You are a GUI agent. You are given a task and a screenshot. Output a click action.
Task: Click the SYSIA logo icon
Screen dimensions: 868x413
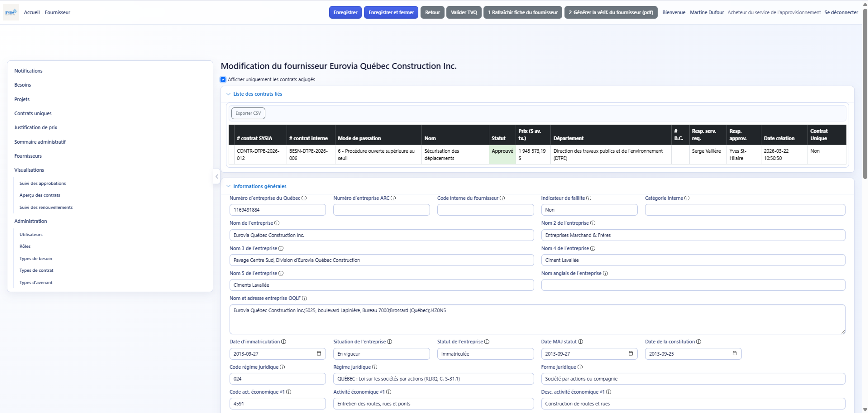pyautogui.click(x=11, y=12)
